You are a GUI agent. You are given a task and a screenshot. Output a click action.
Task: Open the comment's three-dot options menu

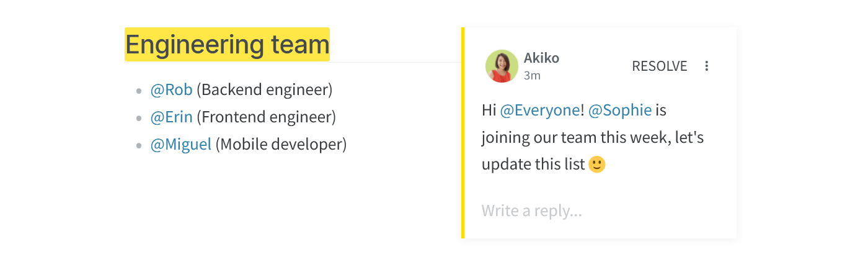[706, 66]
